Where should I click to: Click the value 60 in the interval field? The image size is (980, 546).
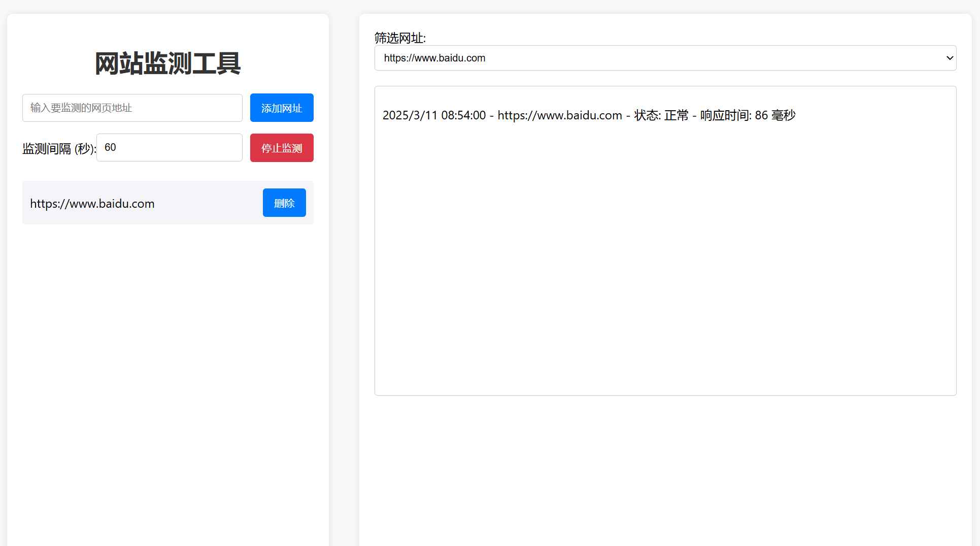tap(110, 147)
